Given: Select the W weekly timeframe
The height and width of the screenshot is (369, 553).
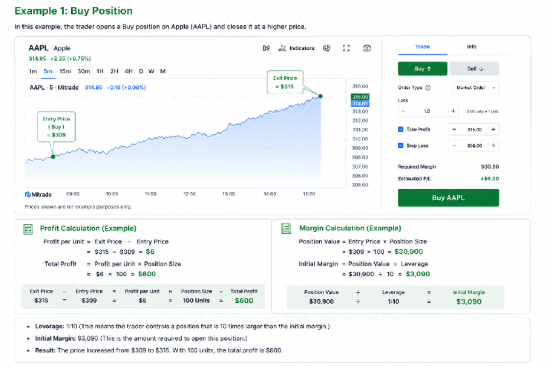Looking at the screenshot, I should point(151,71).
